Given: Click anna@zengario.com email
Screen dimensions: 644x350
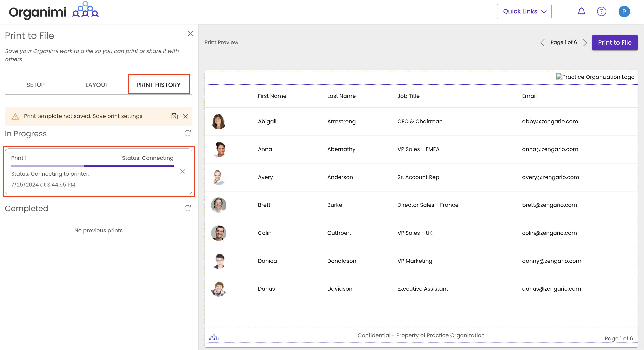Looking at the screenshot, I should click(x=550, y=149).
